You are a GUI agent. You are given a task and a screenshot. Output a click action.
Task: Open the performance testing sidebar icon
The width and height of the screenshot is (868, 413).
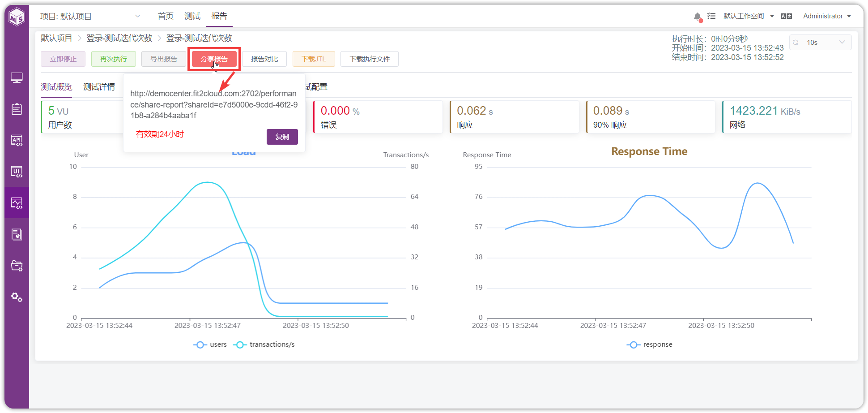(x=17, y=203)
